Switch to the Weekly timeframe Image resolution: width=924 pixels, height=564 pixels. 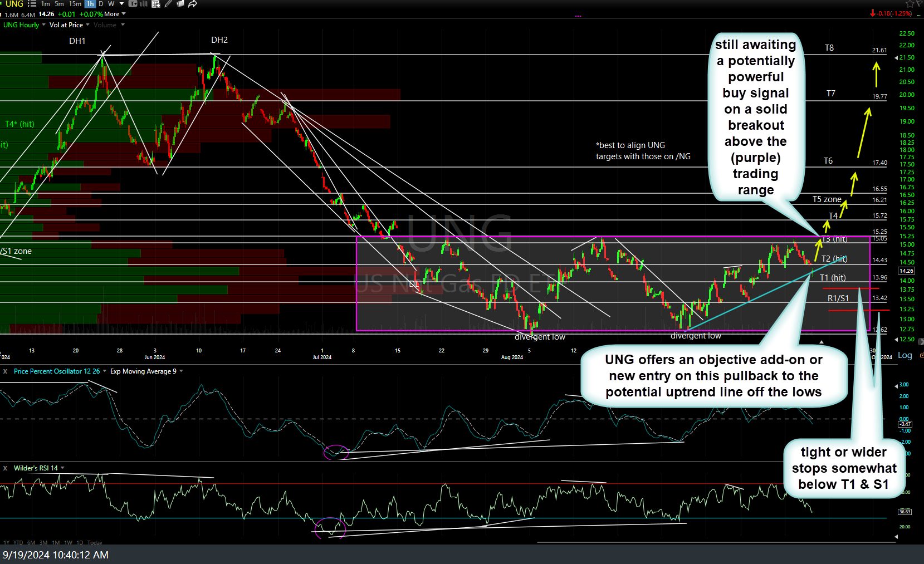[x=111, y=4]
